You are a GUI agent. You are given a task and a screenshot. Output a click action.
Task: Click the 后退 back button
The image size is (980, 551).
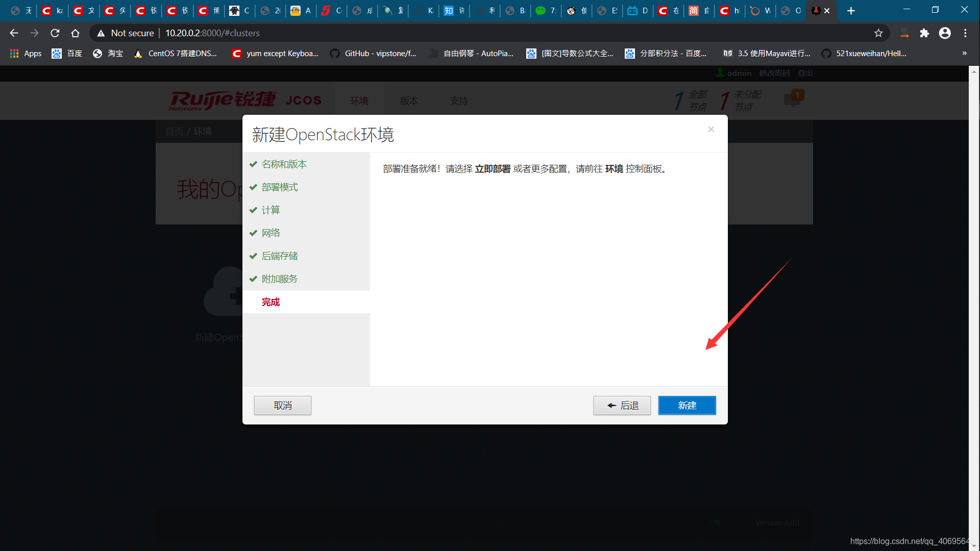tap(622, 405)
